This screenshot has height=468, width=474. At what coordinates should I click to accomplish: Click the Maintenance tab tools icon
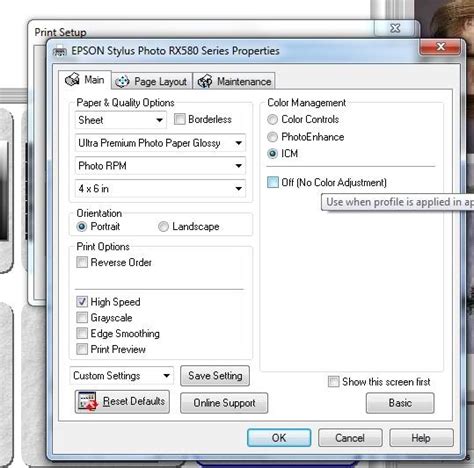point(205,81)
